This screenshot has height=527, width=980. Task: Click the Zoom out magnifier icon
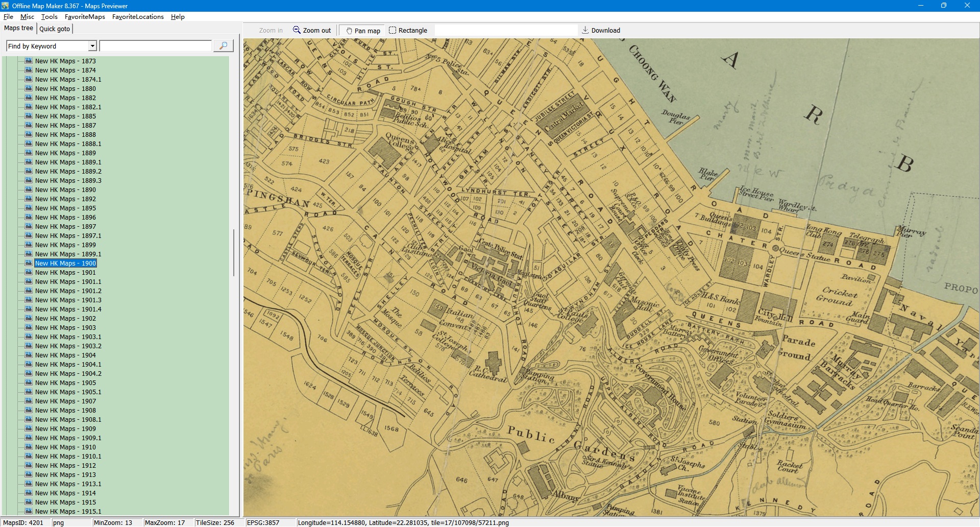click(297, 30)
